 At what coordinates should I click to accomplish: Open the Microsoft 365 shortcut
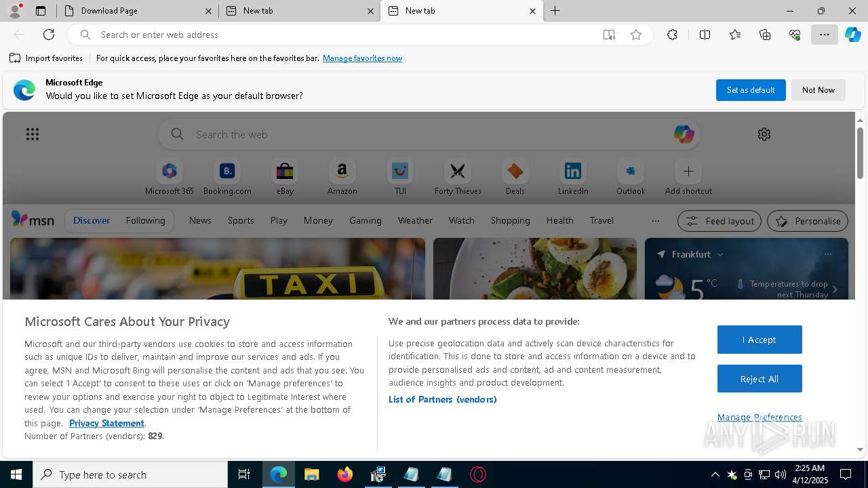[170, 178]
